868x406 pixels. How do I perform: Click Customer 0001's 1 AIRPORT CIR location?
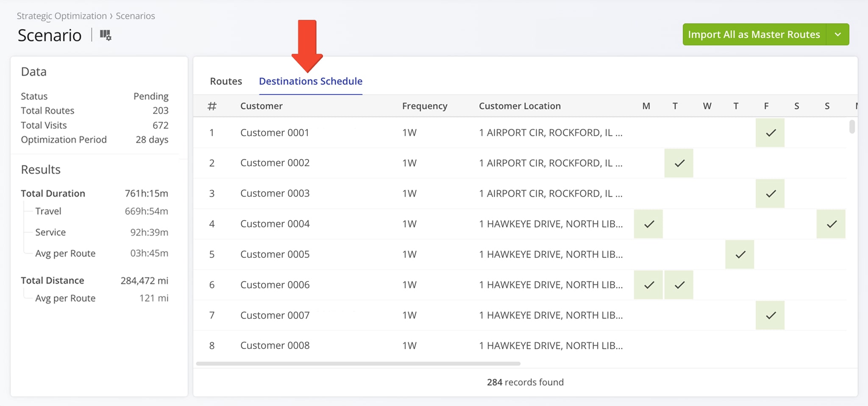[551, 133]
